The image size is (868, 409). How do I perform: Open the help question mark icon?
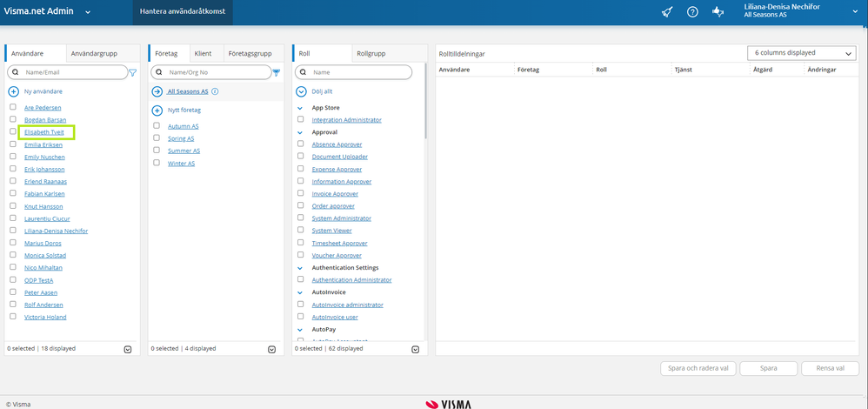[692, 12]
